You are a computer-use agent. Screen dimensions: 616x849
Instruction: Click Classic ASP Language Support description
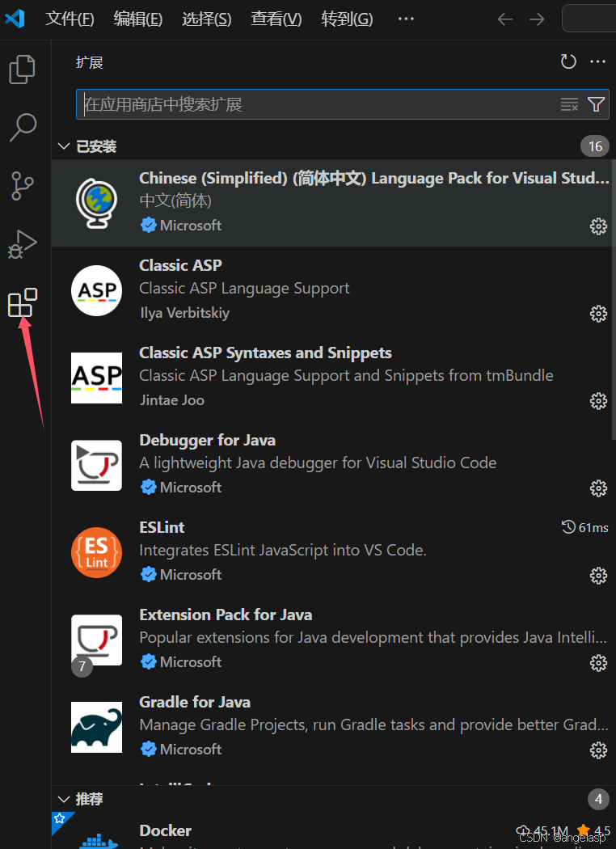pyautogui.click(x=244, y=288)
